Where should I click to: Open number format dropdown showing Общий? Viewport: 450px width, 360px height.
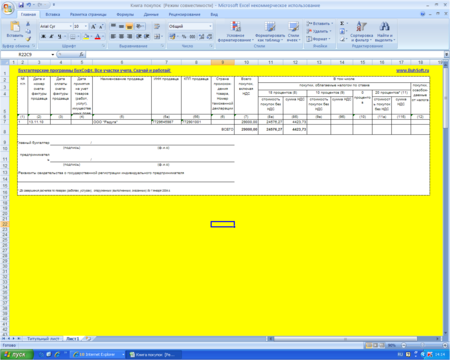[x=190, y=26]
